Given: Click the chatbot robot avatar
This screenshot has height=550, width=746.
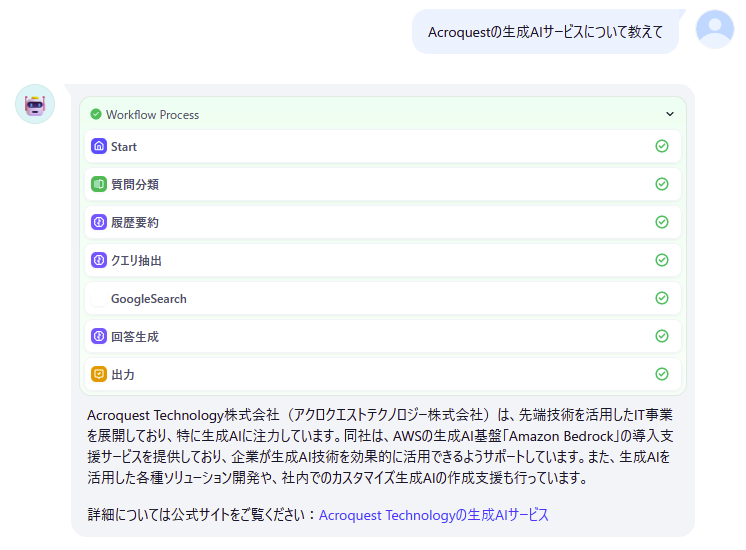Looking at the screenshot, I should point(35,104).
